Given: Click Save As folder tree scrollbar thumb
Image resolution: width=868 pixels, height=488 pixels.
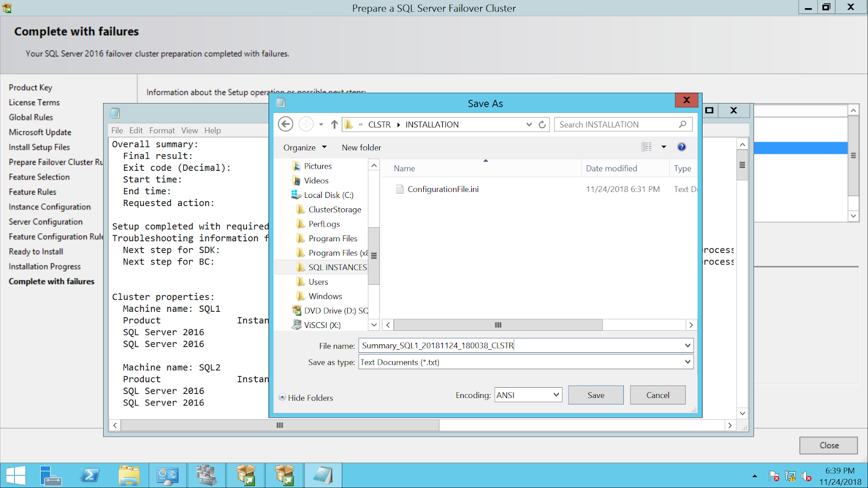Looking at the screenshot, I should click(x=374, y=255).
